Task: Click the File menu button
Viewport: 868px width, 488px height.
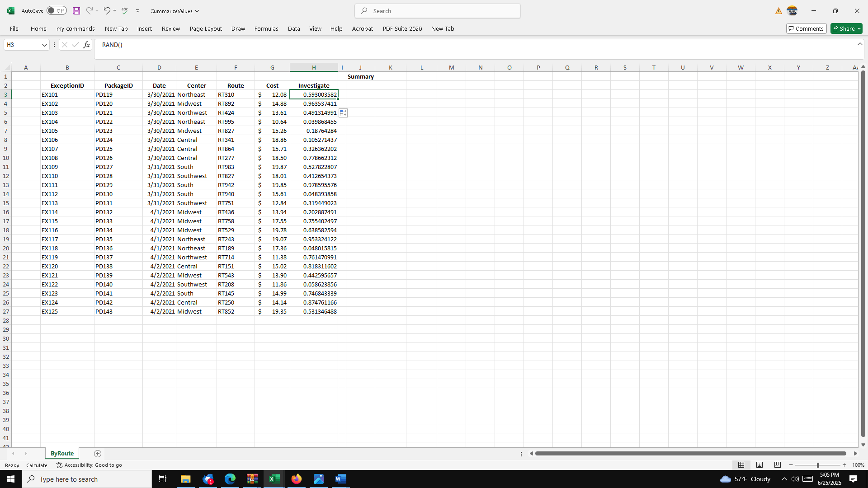Action: (14, 28)
